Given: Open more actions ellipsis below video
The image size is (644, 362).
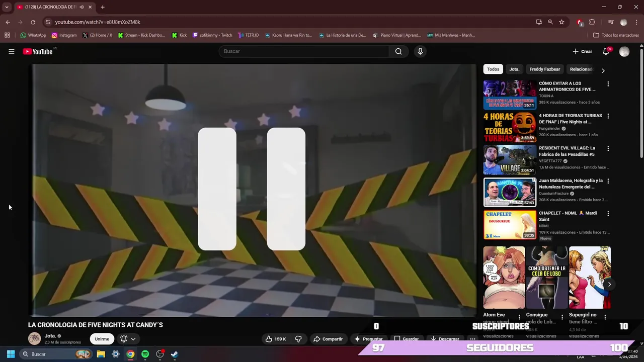Looking at the screenshot, I should 472,339.
